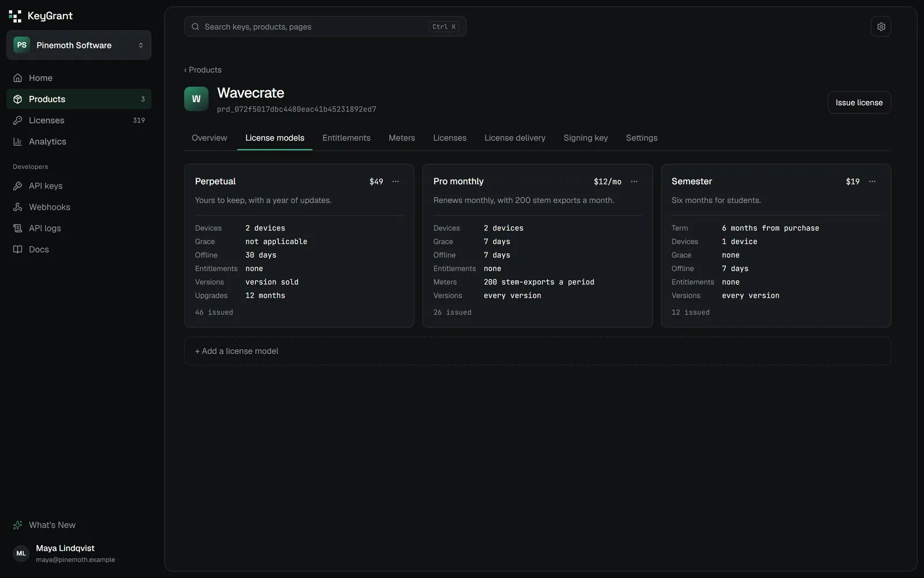Go back to Products breadcrumb
Screen dimensions: 924x578
click(x=203, y=70)
